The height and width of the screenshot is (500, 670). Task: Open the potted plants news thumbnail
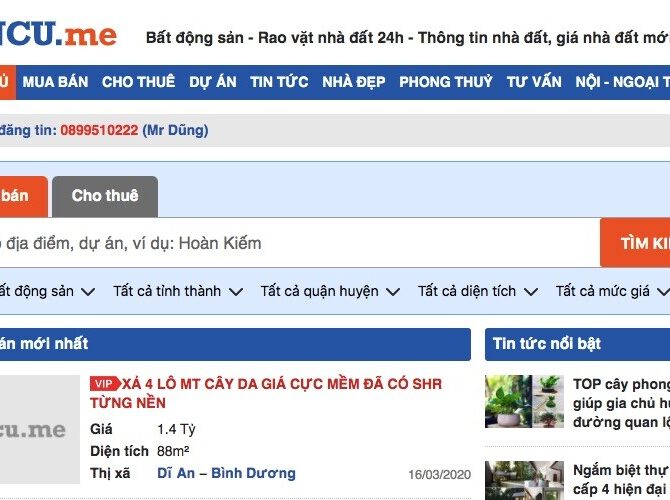(x=524, y=402)
